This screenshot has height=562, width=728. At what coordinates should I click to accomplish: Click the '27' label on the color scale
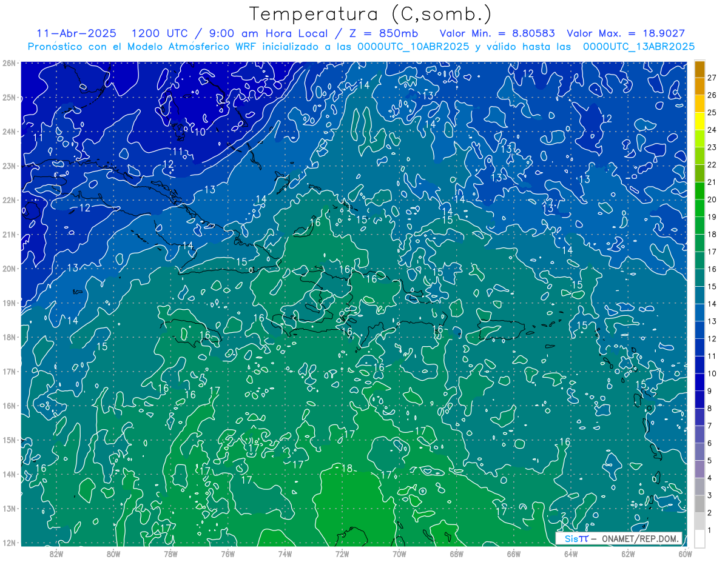click(x=712, y=78)
